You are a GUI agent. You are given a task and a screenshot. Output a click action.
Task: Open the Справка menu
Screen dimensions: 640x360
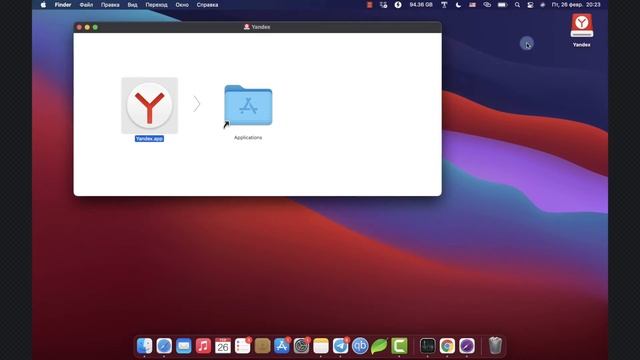[207, 5]
